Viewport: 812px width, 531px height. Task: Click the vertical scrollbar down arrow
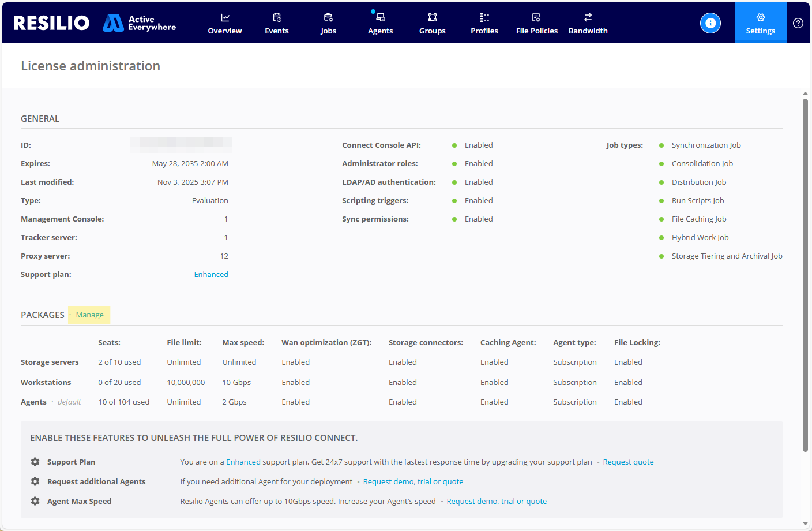tap(805, 523)
